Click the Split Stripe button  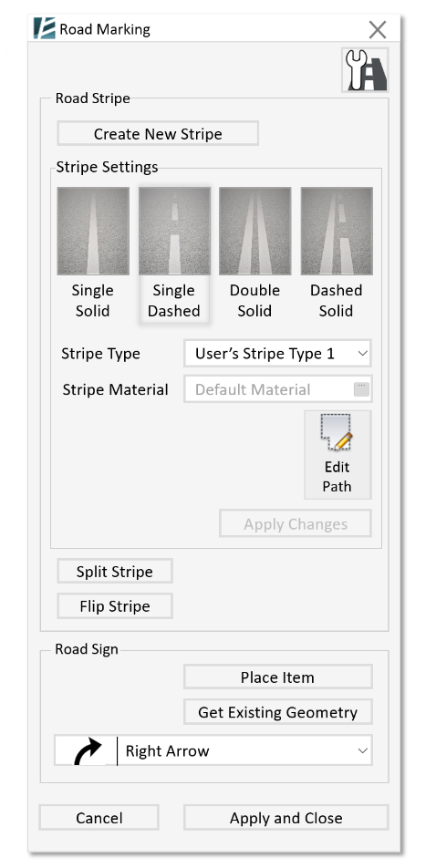(x=115, y=572)
